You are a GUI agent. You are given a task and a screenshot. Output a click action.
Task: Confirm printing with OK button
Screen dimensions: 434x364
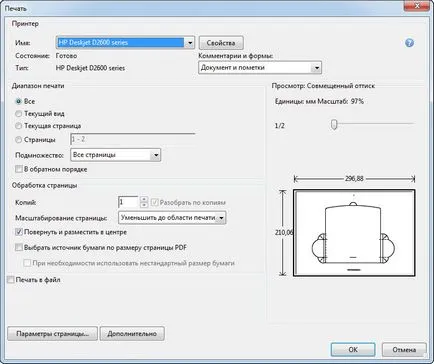[x=353, y=349]
